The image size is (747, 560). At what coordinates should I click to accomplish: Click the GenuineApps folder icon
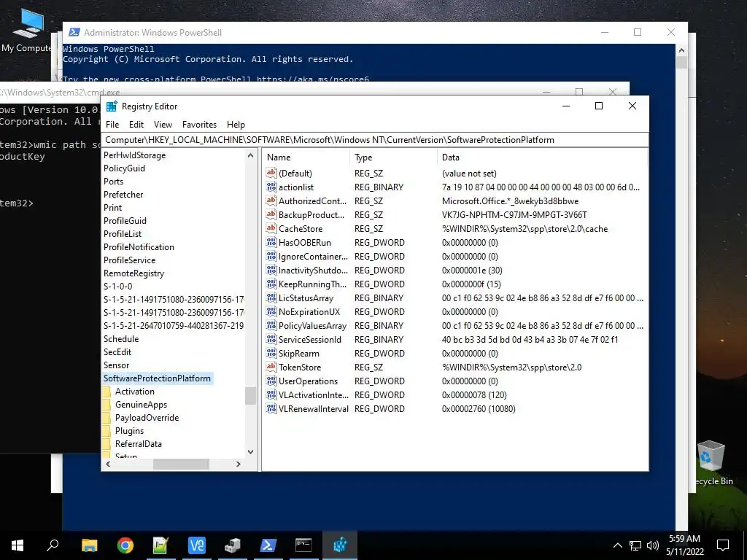point(107,404)
